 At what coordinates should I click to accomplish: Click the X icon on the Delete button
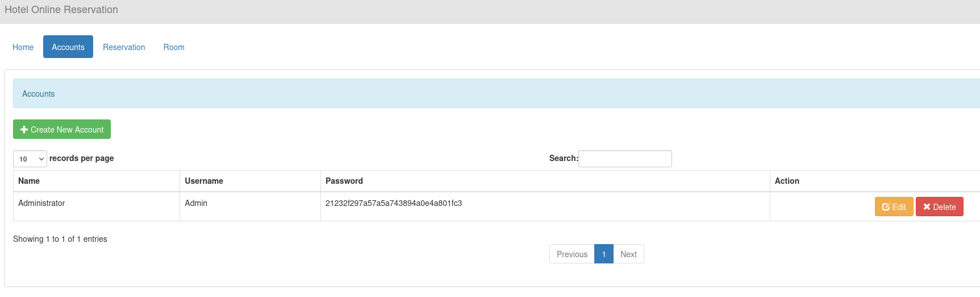[x=927, y=207]
